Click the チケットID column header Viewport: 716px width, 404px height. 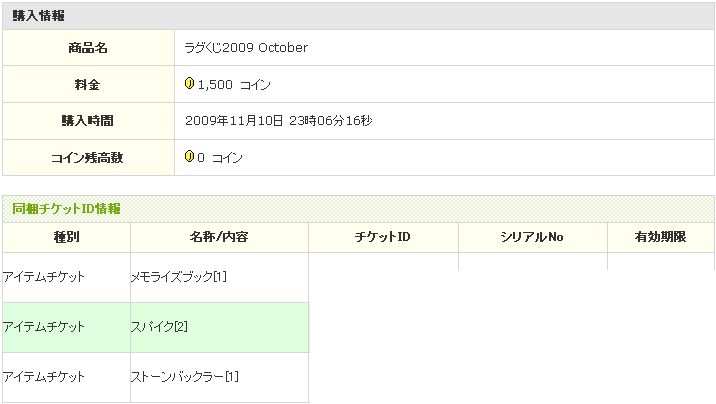383,237
